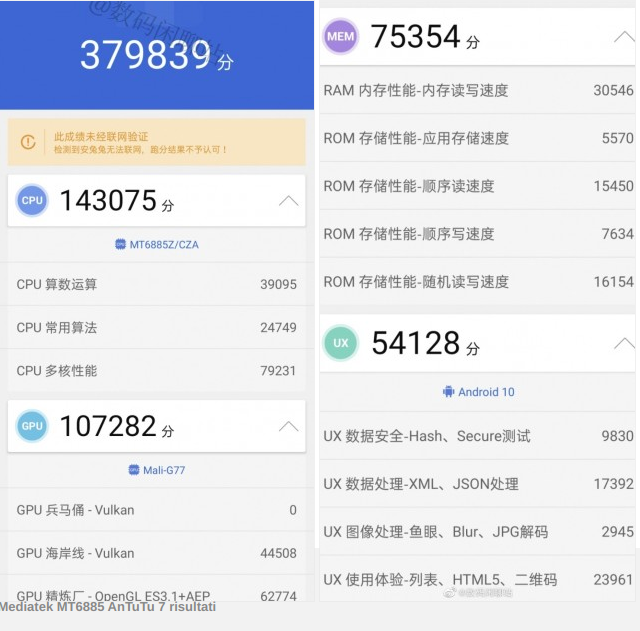The width and height of the screenshot is (640, 631).
Task: Select the ROM 存储性能-顺序读速度 row
Action: 478,186
